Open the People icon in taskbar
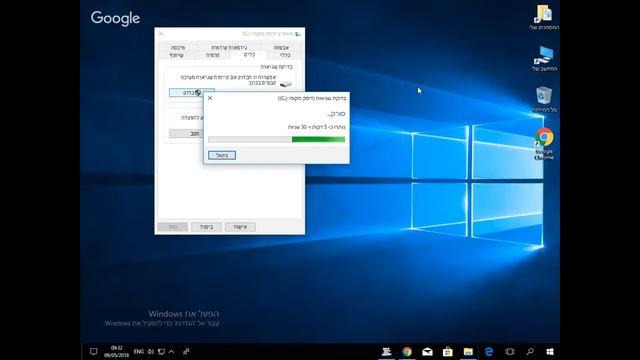The image size is (640, 360). pyautogui.click(x=186, y=351)
